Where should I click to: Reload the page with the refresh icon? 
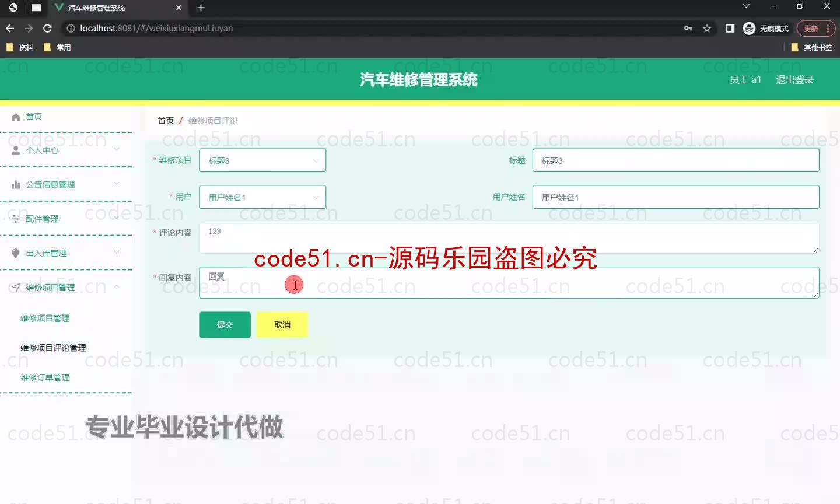pyautogui.click(x=48, y=28)
